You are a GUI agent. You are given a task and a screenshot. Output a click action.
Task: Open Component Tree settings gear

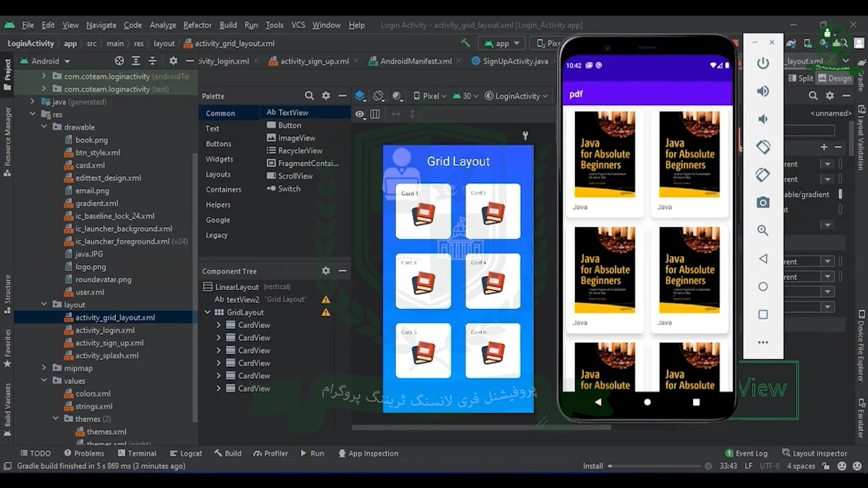coord(325,271)
